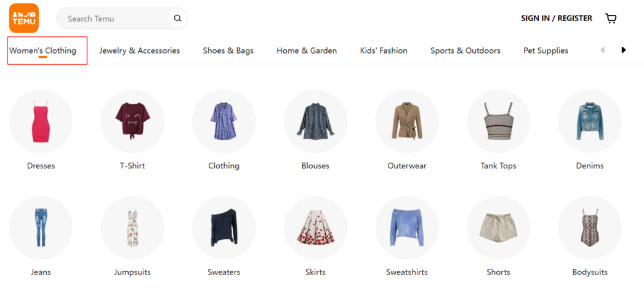Viewport: 644px width, 304px height.
Task: Click the Temu logo icon
Action: [24, 18]
